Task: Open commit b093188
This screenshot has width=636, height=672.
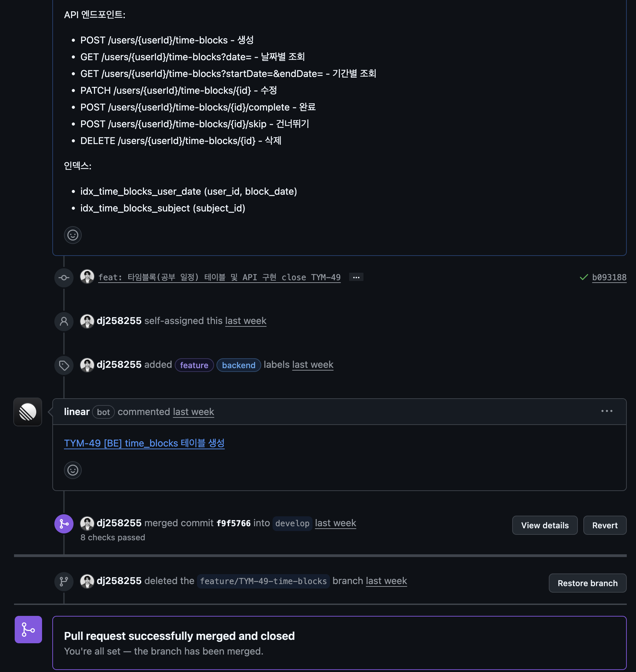Action: click(609, 277)
